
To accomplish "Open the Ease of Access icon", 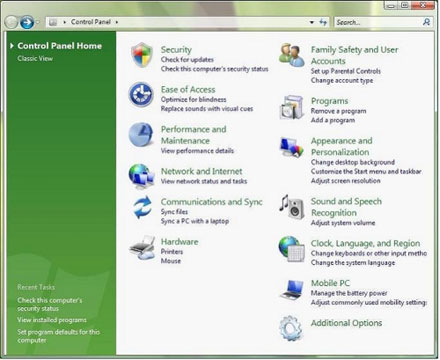I will coord(141,95).
